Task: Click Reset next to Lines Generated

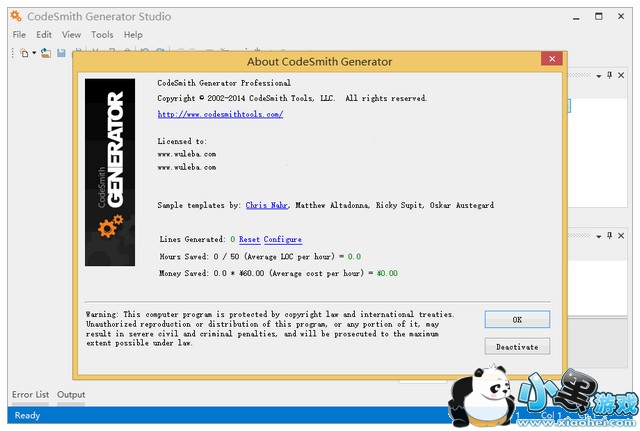Action: [x=249, y=240]
